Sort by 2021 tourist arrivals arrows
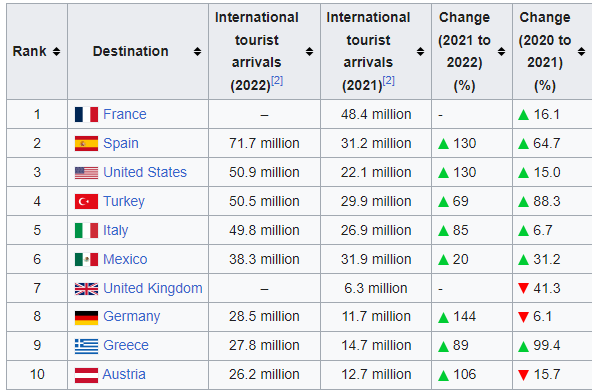The height and width of the screenshot is (391, 592). [420, 51]
